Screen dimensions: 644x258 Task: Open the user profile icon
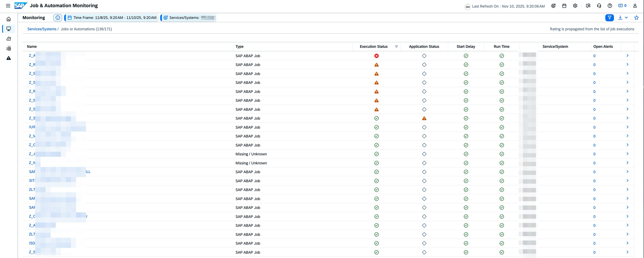point(635,6)
